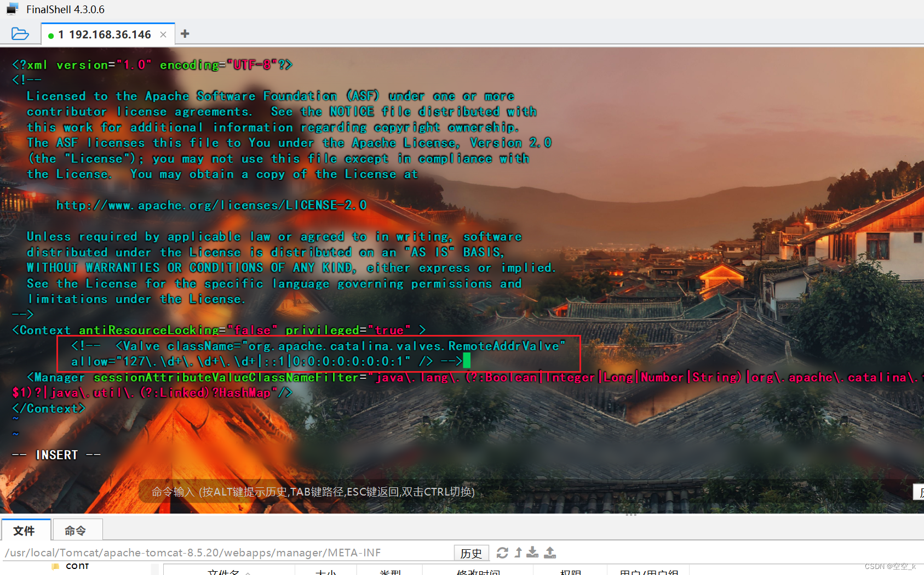Close the 192.168.36.146 session tab

click(x=163, y=35)
